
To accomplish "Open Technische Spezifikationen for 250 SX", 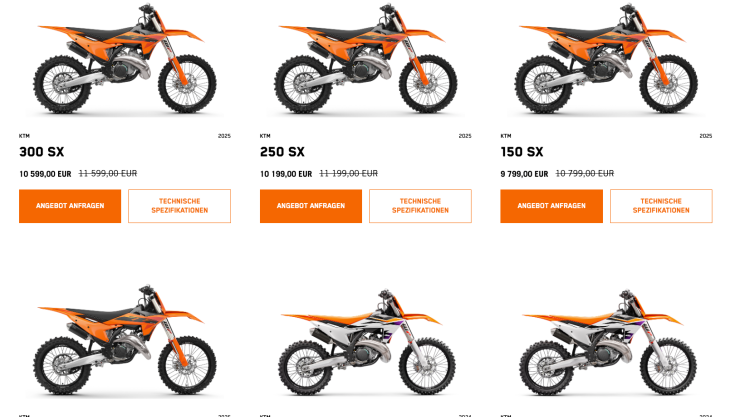I will pos(420,206).
